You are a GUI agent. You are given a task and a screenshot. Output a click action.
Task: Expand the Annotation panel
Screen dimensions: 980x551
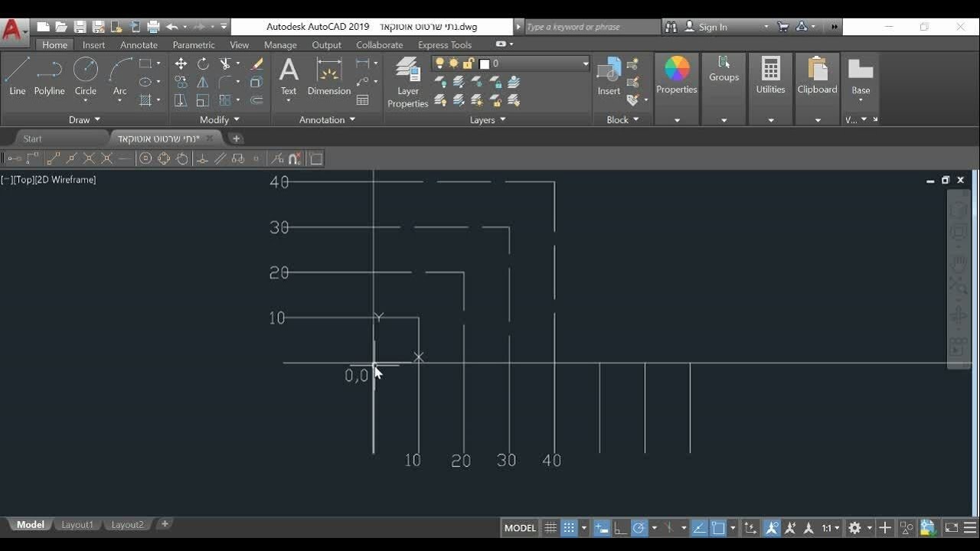pos(327,119)
